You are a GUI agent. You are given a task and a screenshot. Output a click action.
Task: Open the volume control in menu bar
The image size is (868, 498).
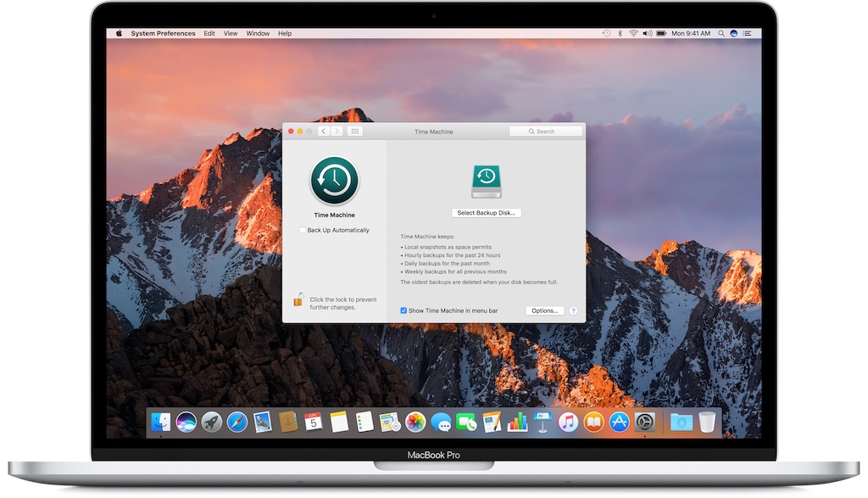point(647,33)
